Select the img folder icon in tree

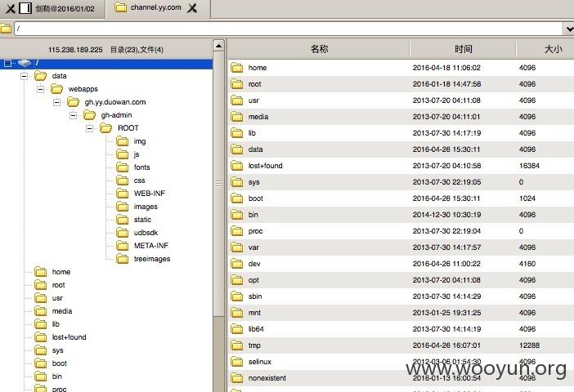point(123,141)
